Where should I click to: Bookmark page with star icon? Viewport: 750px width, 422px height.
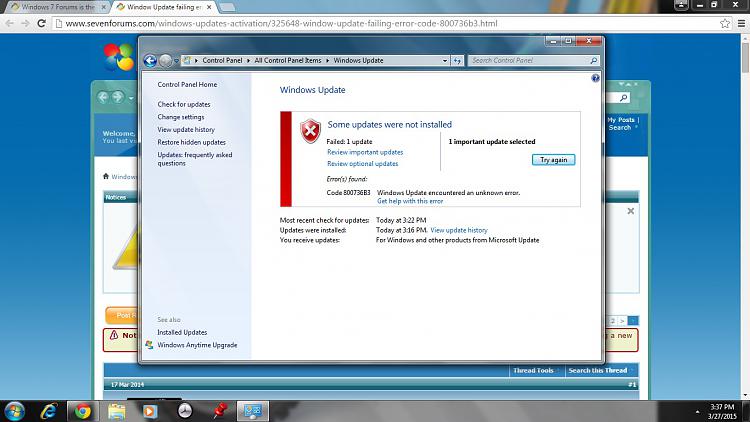coord(725,23)
